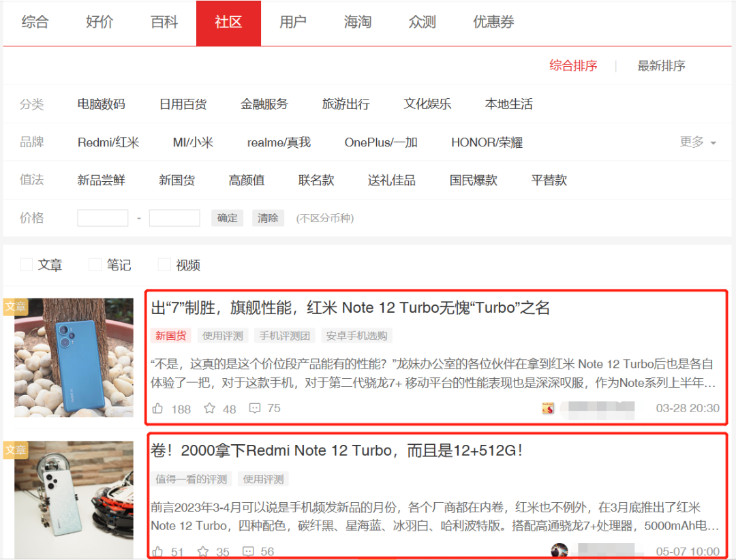The image size is (736, 560).
Task: Select 新品尝鲜 filter
Action: point(101,181)
